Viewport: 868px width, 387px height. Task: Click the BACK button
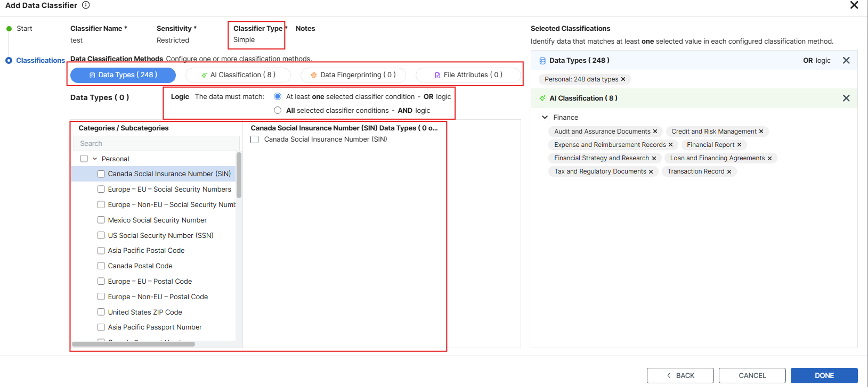point(680,376)
